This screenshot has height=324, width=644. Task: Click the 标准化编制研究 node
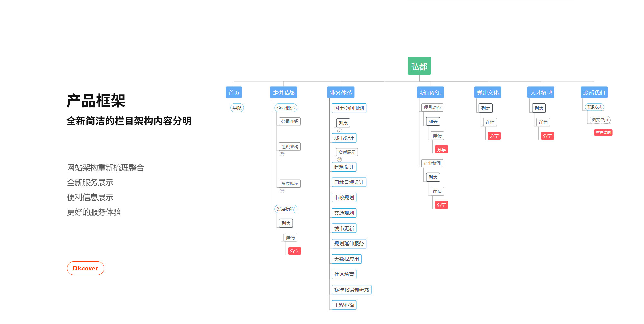pyautogui.click(x=351, y=290)
